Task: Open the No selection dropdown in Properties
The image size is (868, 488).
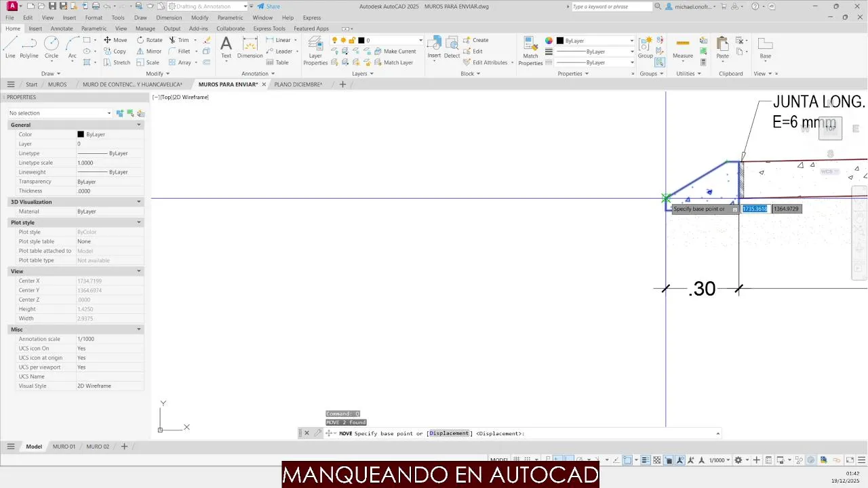Action: click(59, 113)
